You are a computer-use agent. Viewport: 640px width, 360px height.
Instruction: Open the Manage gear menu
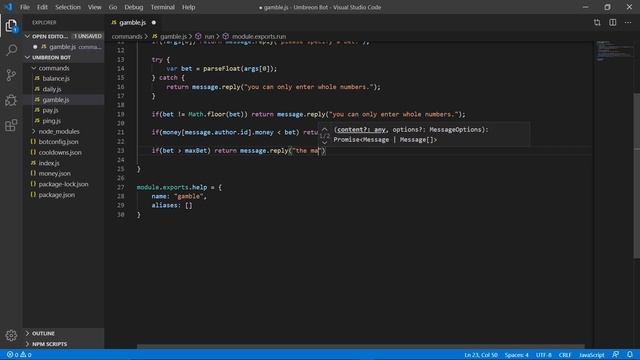pyautogui.click(x=11, y=335)
